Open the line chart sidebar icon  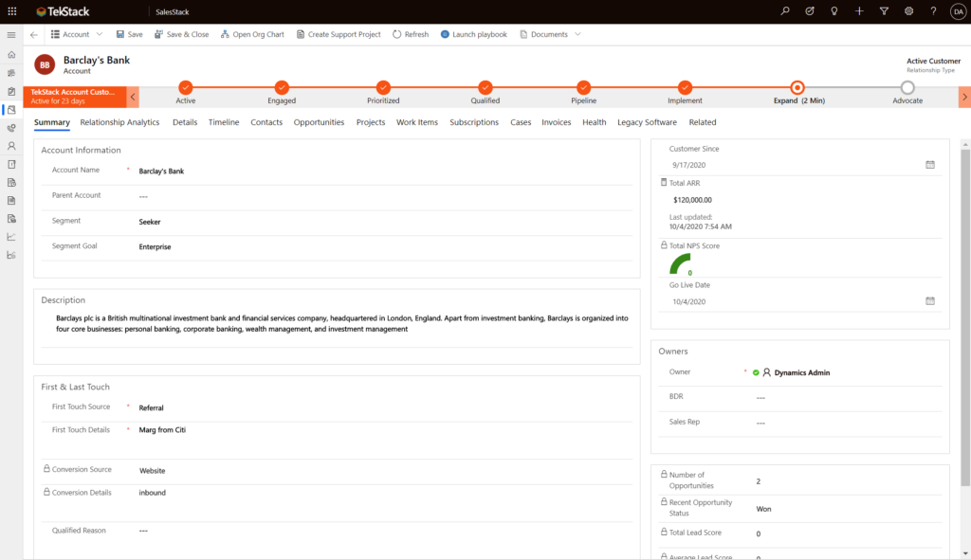[11, 237]
